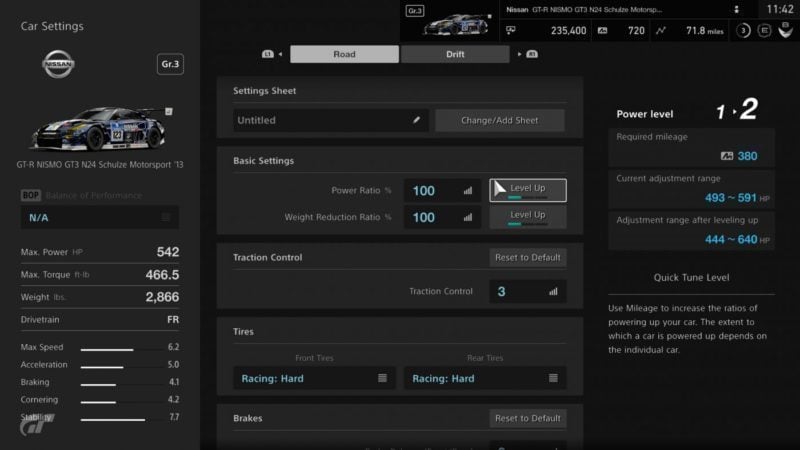Open Weight Reduction bar-graph adjuster icon
The width and height of the screenshot is (800, 450).
pos(468,217)
